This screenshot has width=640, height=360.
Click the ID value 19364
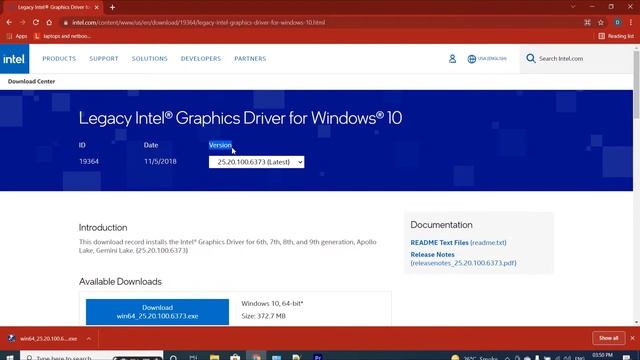pos(89,162)
